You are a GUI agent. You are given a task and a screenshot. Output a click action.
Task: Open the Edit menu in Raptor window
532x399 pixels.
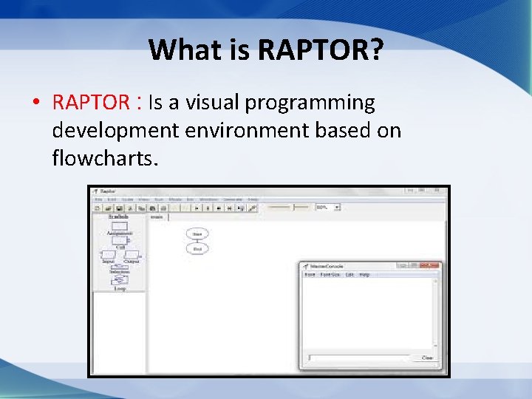coord(112,199)
